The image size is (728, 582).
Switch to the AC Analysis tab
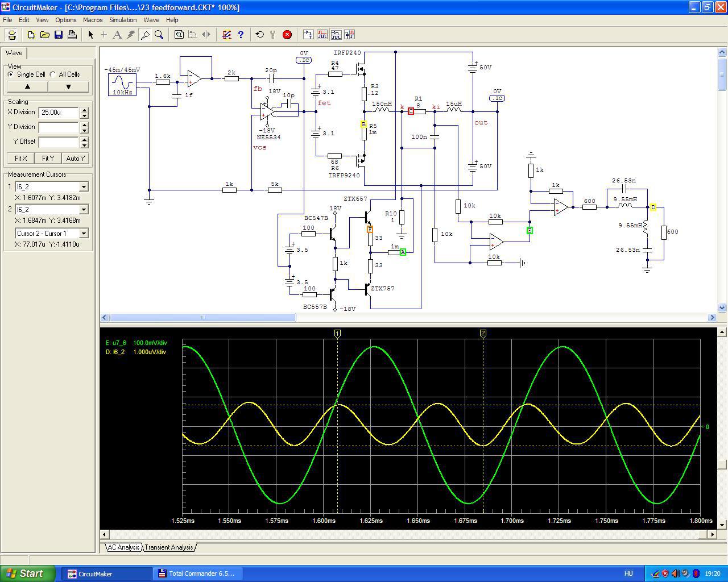coord(123,547)
